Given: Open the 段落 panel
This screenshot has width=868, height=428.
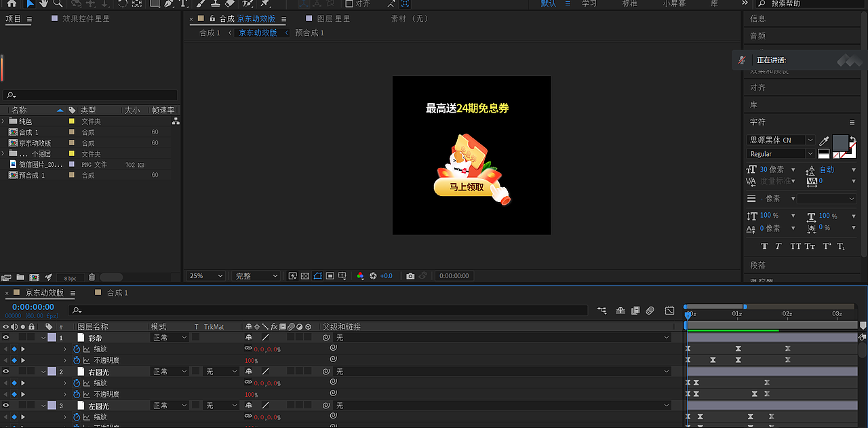Looking at the screenshot, I should click(757, 265).
